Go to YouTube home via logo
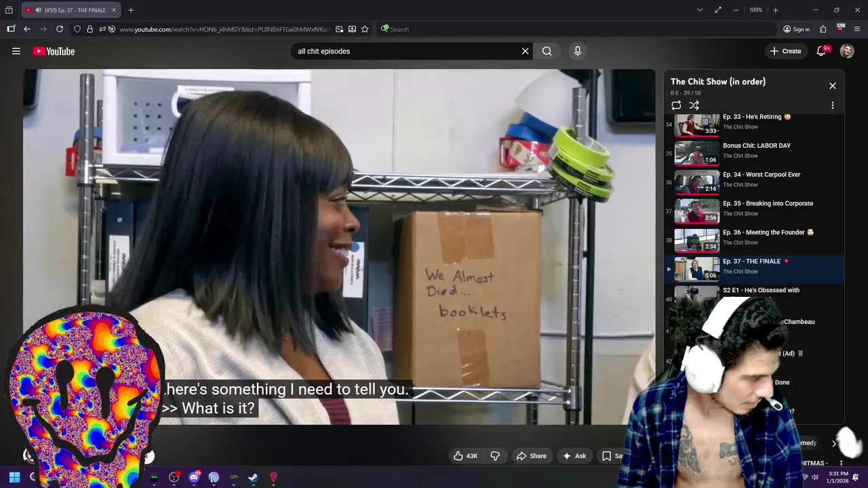Screen dimensions: 868x488 [54, 51]
